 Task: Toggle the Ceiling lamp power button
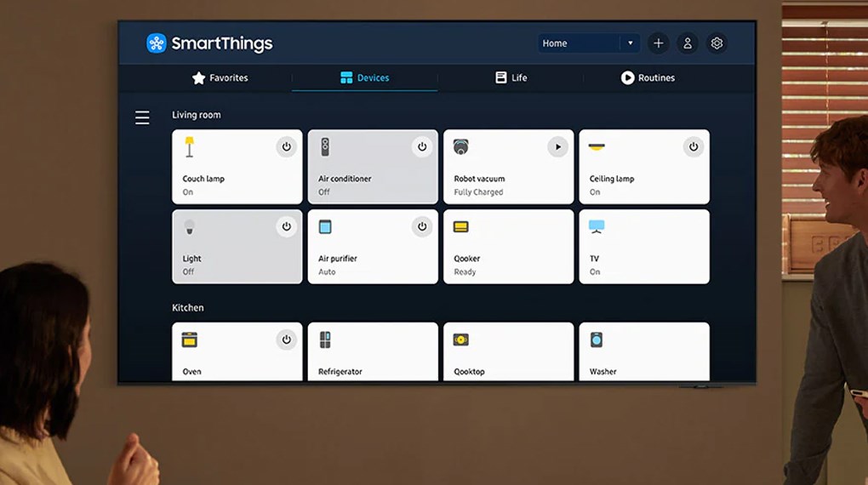tap(693, 147)
